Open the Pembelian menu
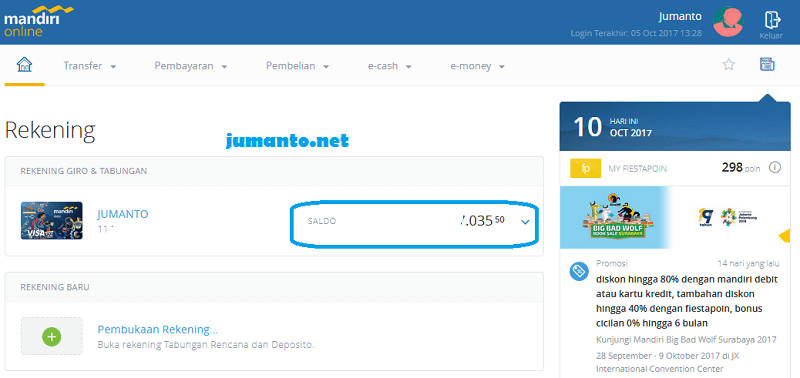 tap(297, 66)
